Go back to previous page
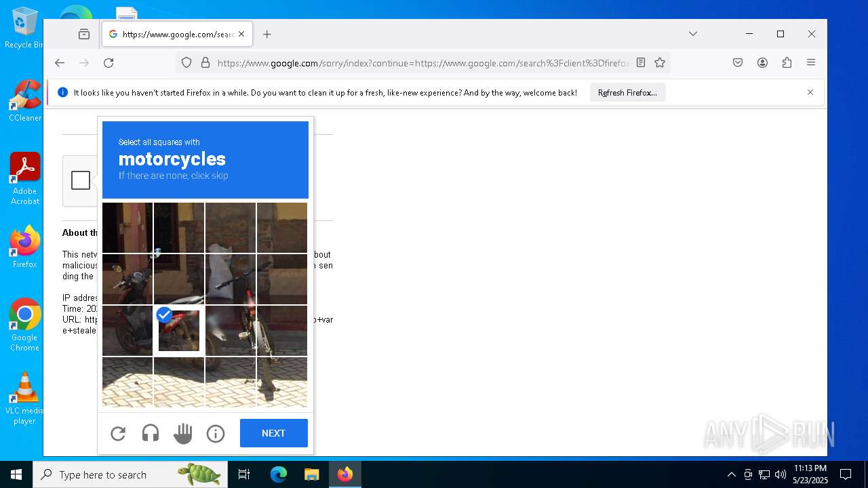The image size is (868, 488). tap(60, 63)
